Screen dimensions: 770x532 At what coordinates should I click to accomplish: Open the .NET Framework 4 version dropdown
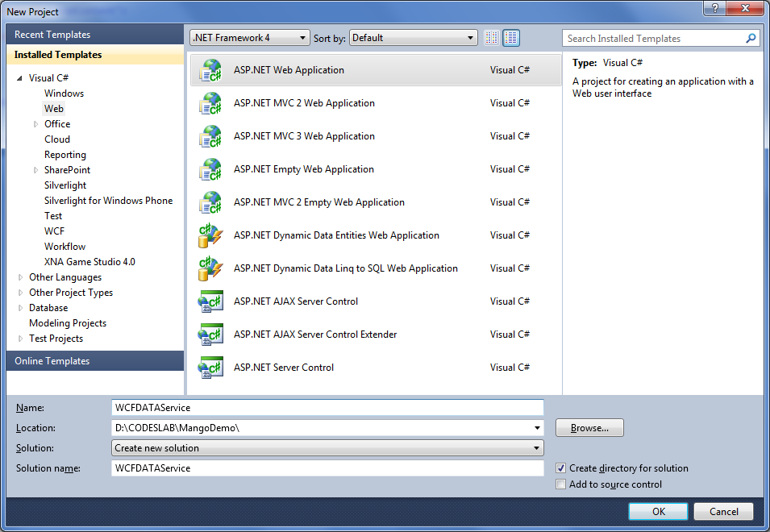(x=249, y=38)
